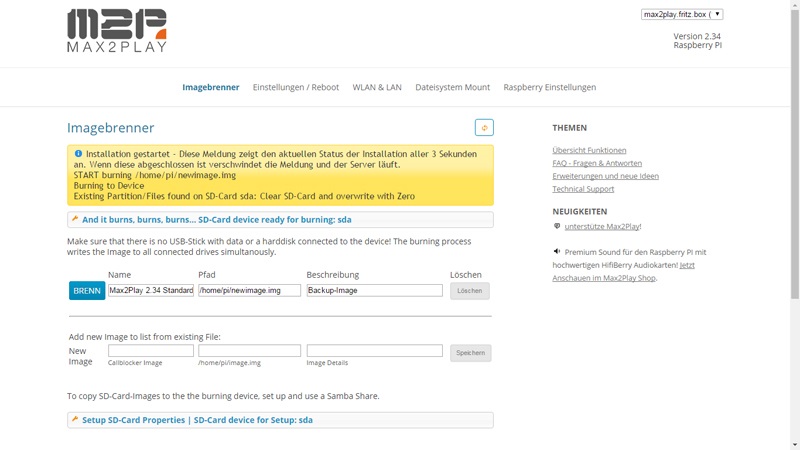Viewport: 800px width, 450px height.
Task: Click Pfad field /home/pi/newimage.img
Action: [x=249, y=290]
